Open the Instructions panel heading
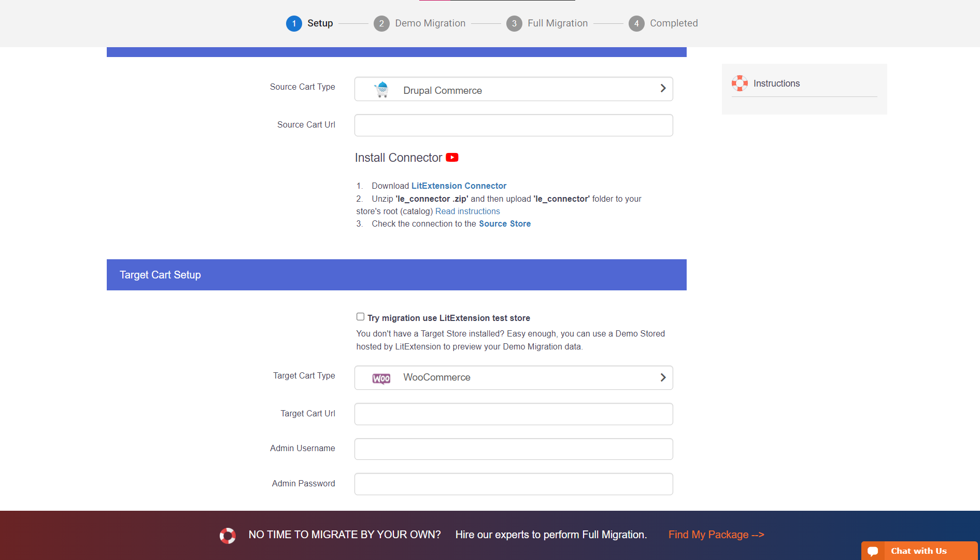 776,83
